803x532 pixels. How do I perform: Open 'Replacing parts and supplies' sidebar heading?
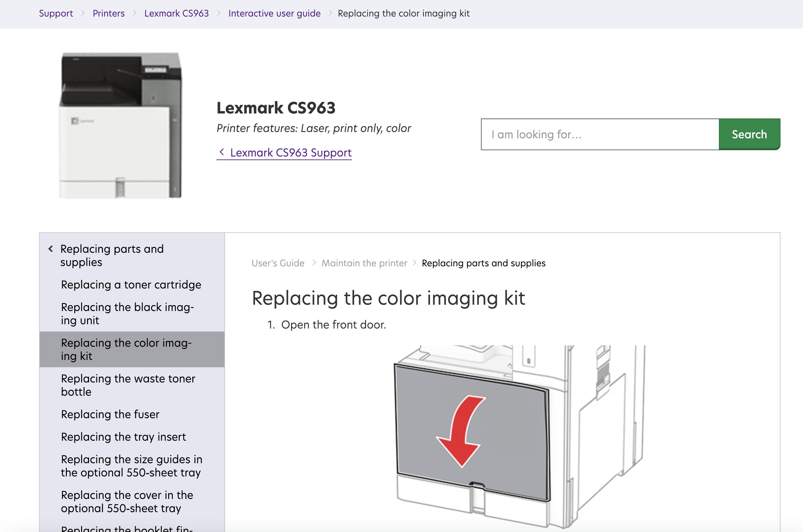coord(112,255)
